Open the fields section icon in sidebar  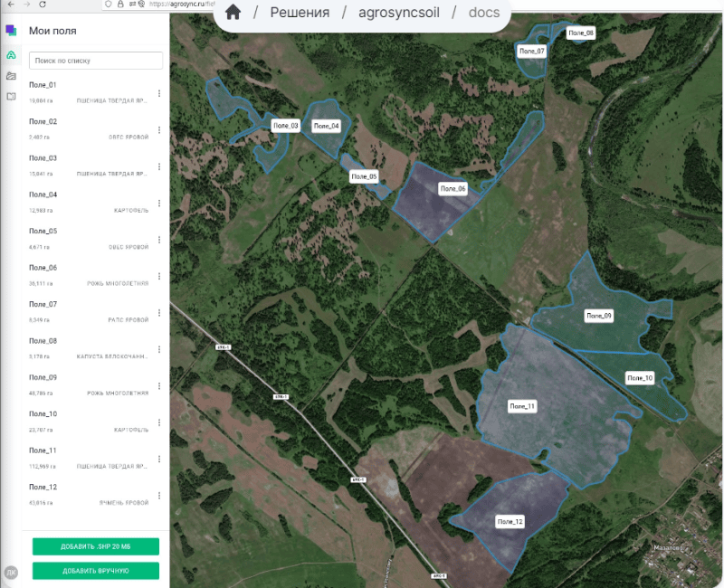[11, 55]
